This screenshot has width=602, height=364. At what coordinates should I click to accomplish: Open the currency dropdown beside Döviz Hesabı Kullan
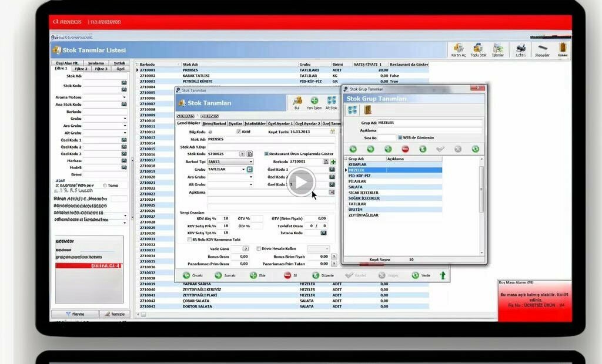pyautogui.click(x=318, y=248)
